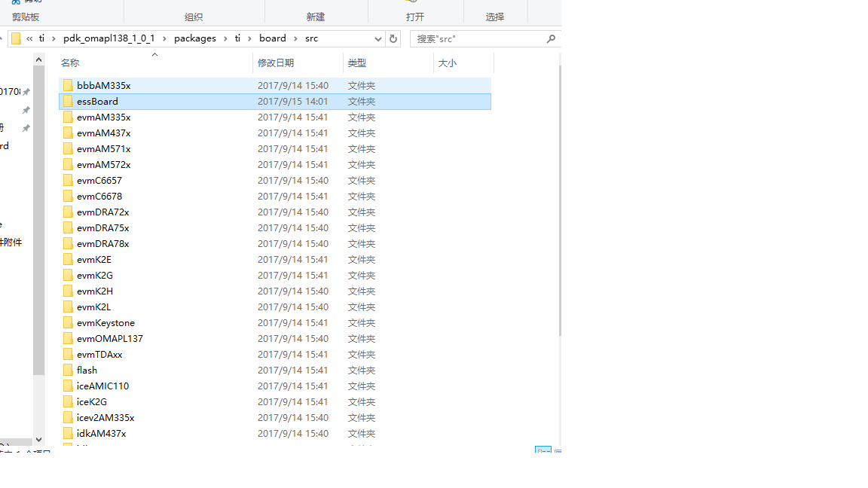The width and height of the screenshot is (868, 488).
Task: Select the evmK2L folder icon
Action: point(68,307)
